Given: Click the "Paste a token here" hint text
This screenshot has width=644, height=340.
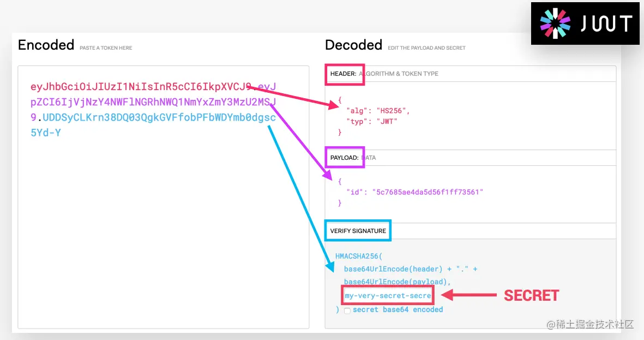Looking at the screenshot, I should coord(106,48).
